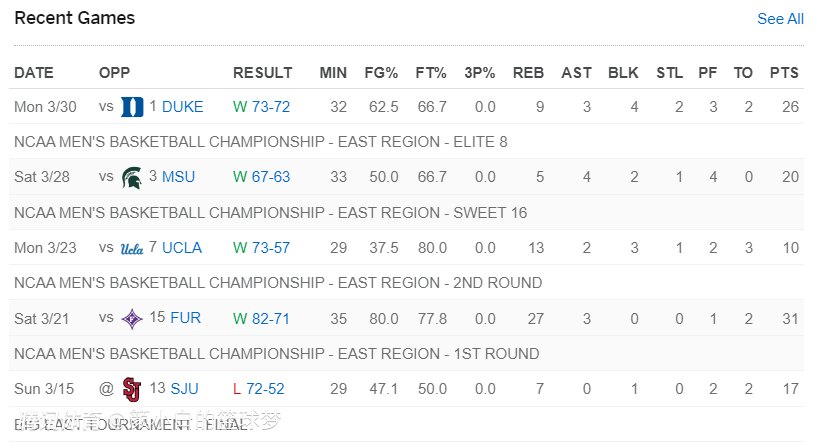Open the DUKE team link
This screenshot has width=813, height=446.
(x=182, y=107)
